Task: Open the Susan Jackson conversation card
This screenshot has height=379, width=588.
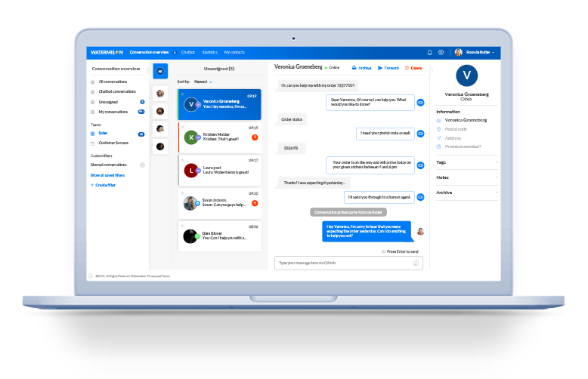Action: click(x=219, y=203)
